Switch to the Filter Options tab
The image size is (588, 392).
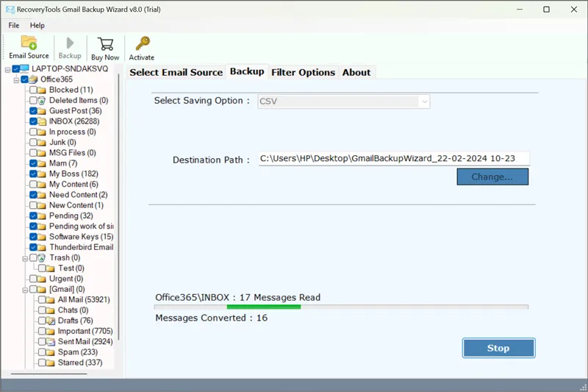303,72
